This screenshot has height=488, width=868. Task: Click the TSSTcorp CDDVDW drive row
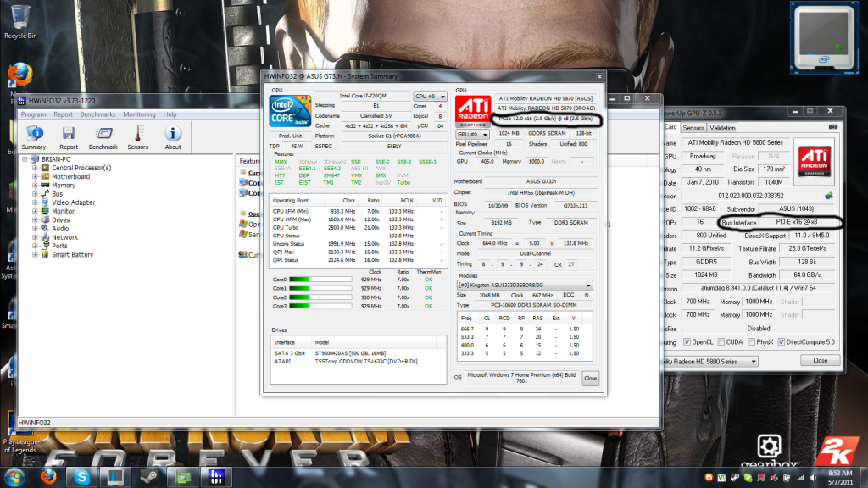359,361
